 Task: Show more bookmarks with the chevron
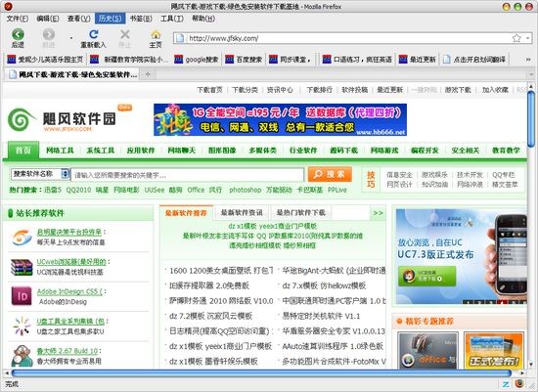point(528,60)
